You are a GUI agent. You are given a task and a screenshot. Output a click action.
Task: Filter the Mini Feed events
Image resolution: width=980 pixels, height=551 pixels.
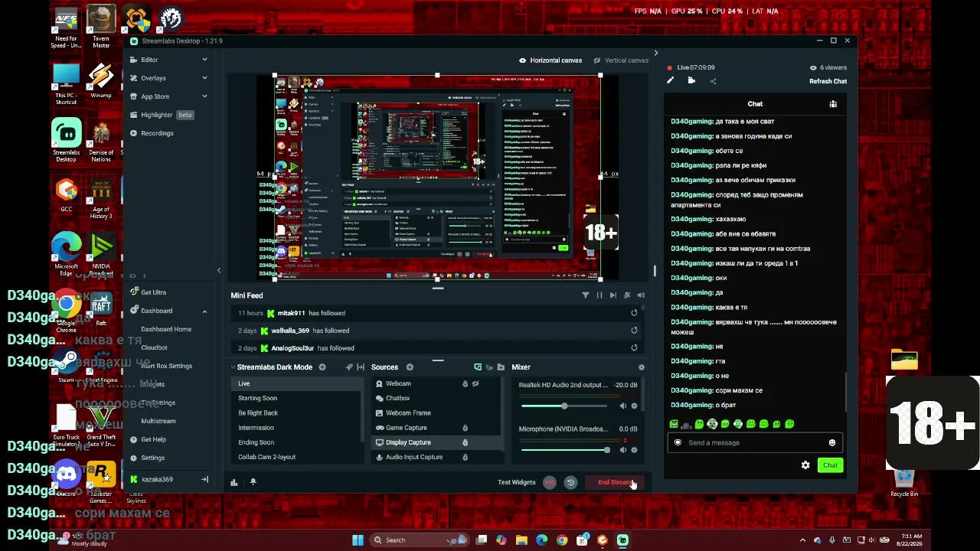tap(586, 295)
